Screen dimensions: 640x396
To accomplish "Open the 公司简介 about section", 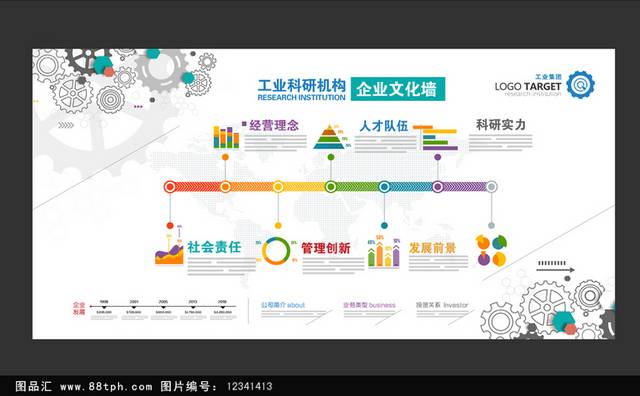I will pyautogui.click(x=283, y=305).
